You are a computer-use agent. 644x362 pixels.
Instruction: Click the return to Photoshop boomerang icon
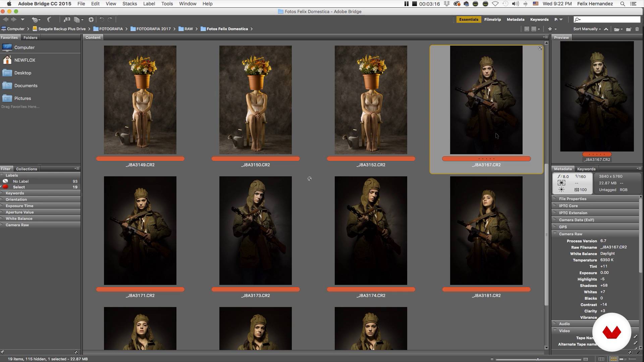coord(49,19)
